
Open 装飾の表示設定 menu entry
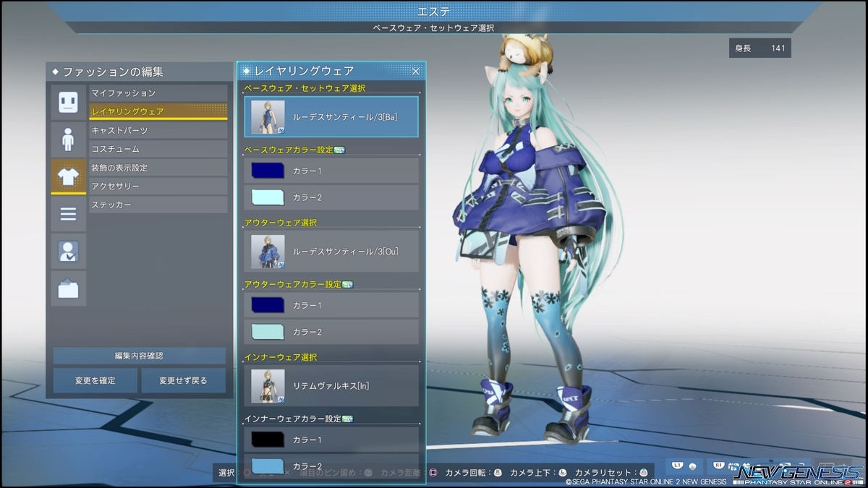[x=158, y=168]
